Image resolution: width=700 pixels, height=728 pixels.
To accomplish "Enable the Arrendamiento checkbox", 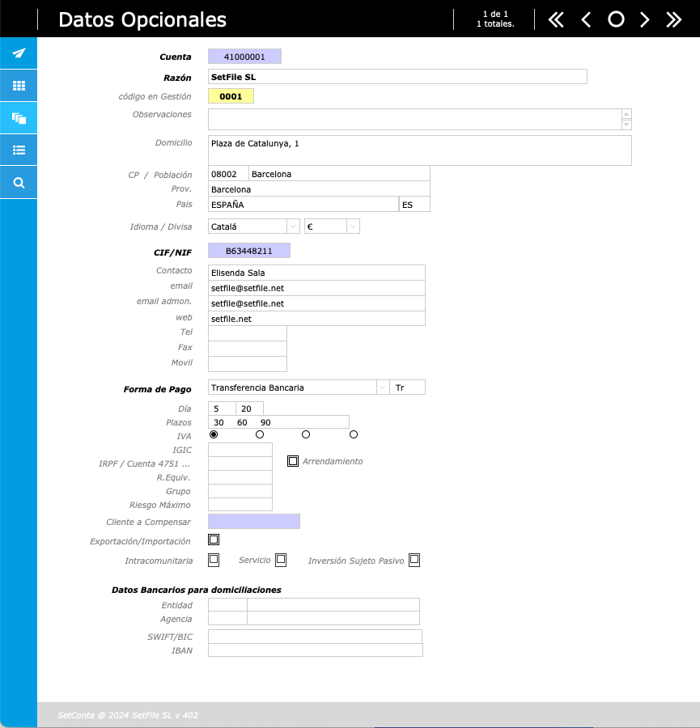I will (x=293, y=461).
